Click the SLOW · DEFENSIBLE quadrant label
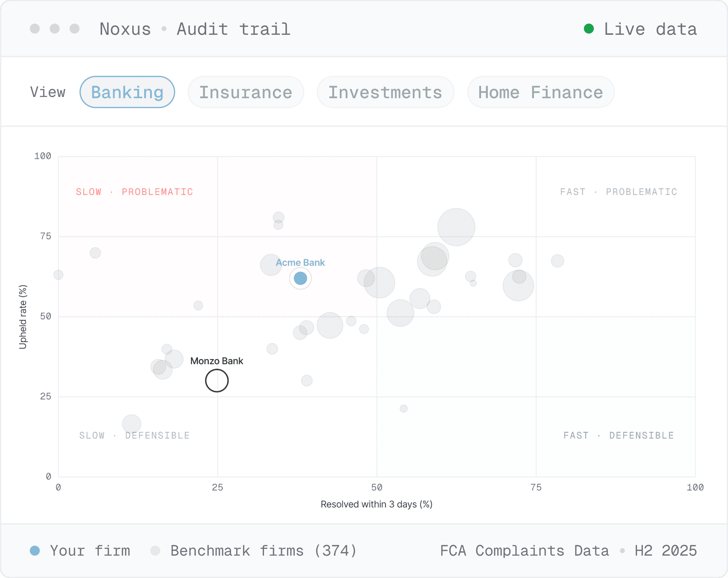 [134, 435]
